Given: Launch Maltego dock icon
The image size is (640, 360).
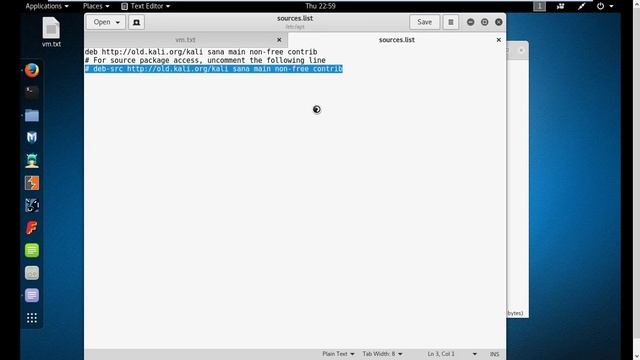Looking at the screenshot, I should pos(32,205).
